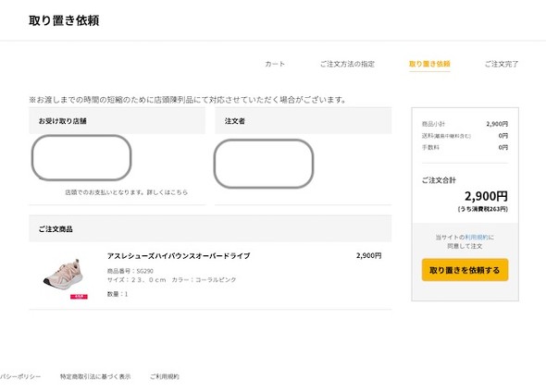
Task: Click the ご注文商品 section header
Action: pos(210,229)
